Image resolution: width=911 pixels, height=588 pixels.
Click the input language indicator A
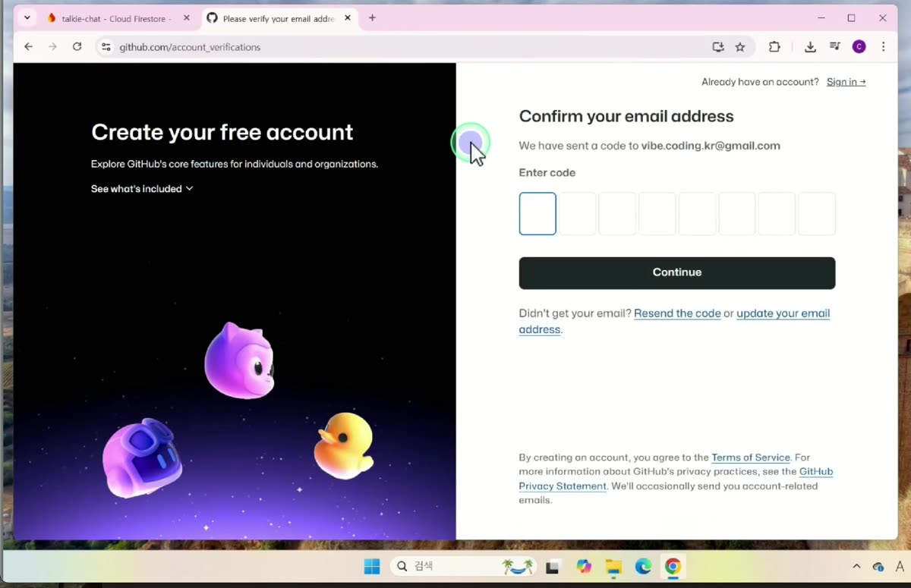(x=900, y=567)
